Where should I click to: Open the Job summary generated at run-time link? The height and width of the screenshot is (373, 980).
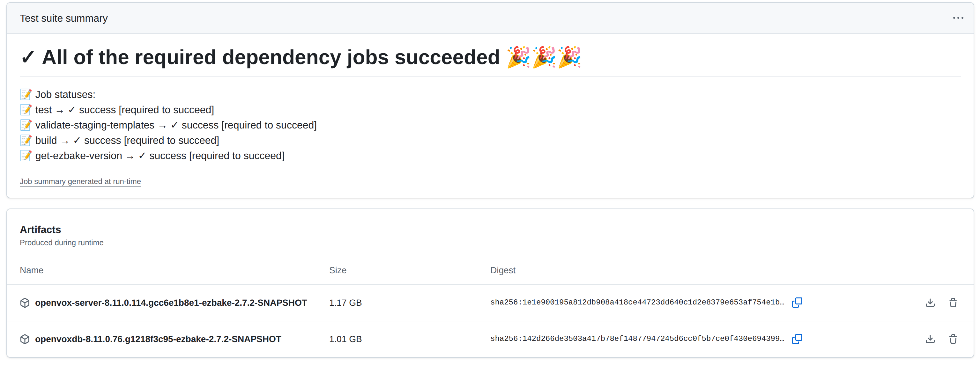pyautogui.click(x=80, y=181)
